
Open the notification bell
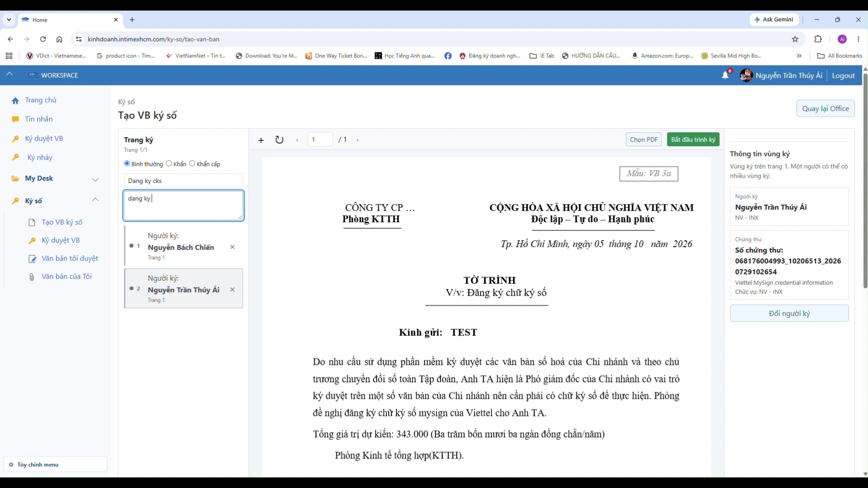tap(725, 75)
